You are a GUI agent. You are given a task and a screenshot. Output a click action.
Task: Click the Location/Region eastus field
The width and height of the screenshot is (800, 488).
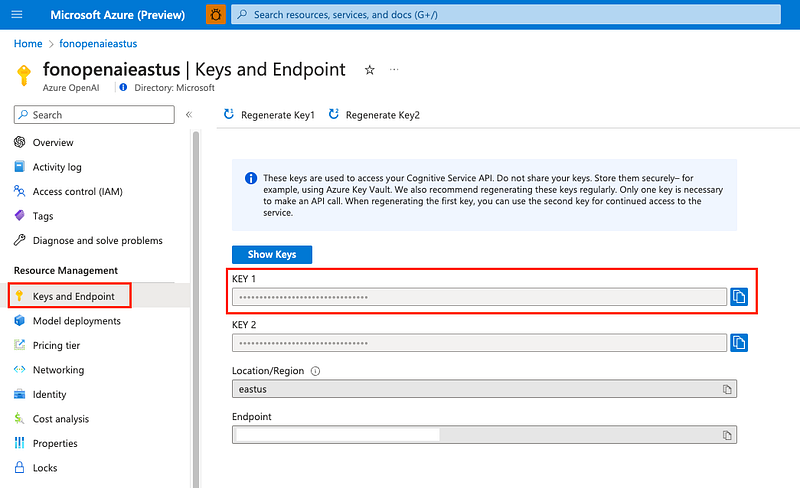pyautogui.click(x=484, y=389)
